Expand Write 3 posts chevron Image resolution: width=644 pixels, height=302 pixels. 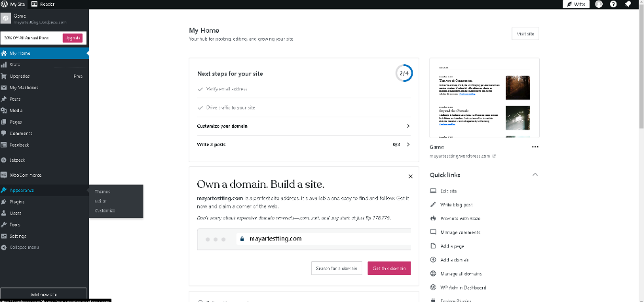tap(408, 145)
